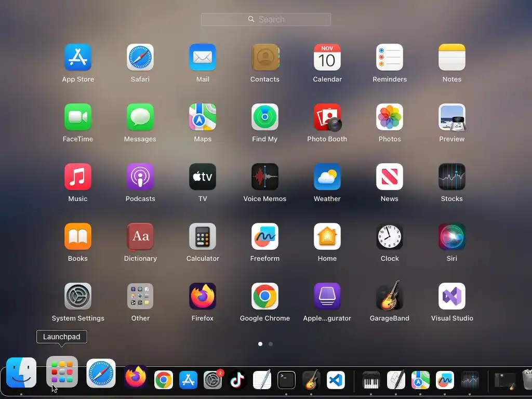Open Freeform from the Dock
Viewport: 532px width, 399px height.
pyautogui.click(x=445, y=380)
